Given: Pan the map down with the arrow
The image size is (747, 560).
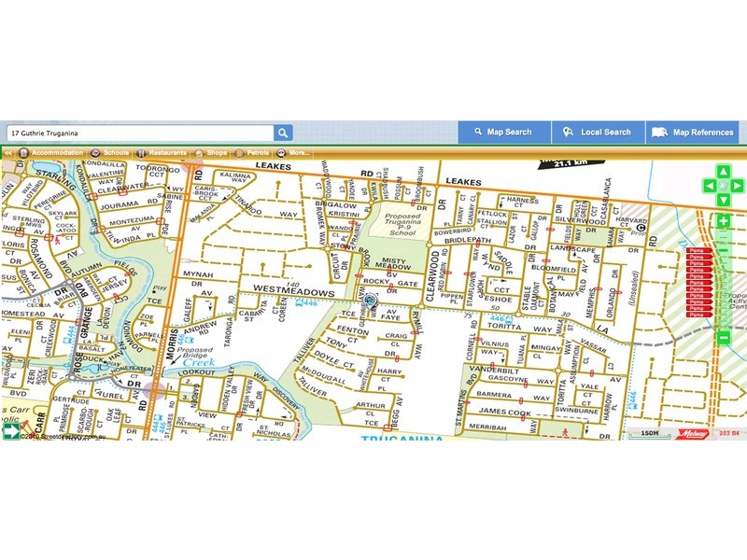Looking at the screenshot, I should pos(724,199).
